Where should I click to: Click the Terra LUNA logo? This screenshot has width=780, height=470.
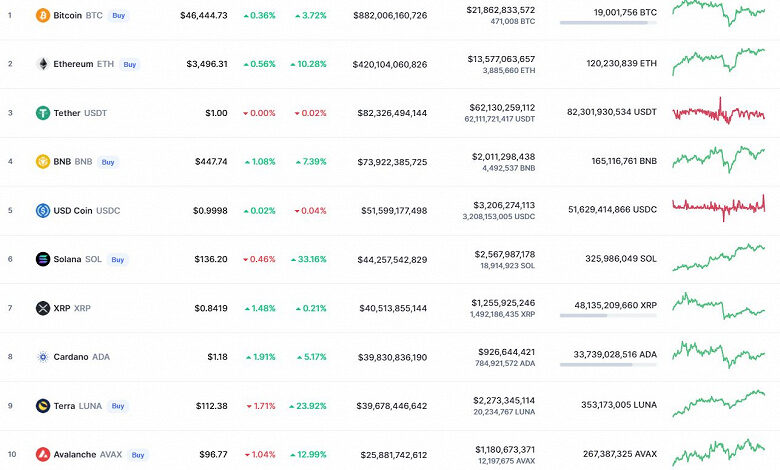point(43,406)
